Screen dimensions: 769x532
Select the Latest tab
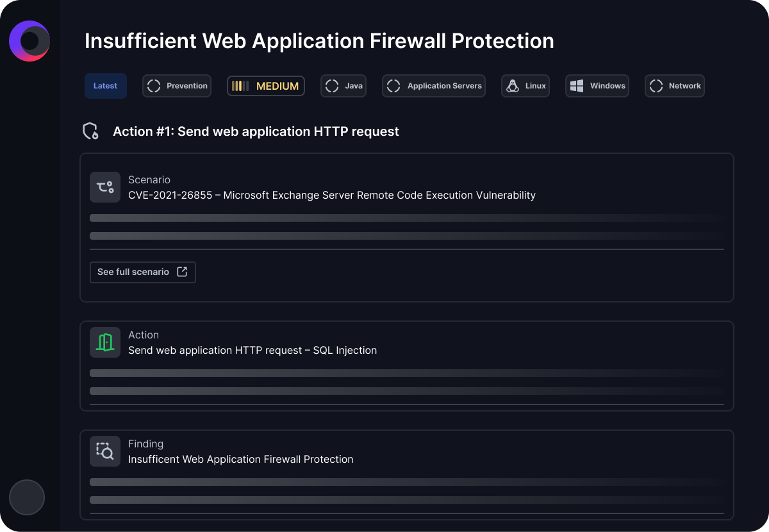pyautogui.click(x=106, y=86)
